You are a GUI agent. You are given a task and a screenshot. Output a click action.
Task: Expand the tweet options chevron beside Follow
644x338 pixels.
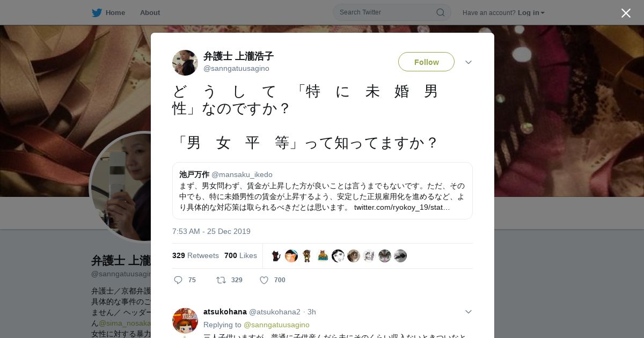click(x=469, y=62)
